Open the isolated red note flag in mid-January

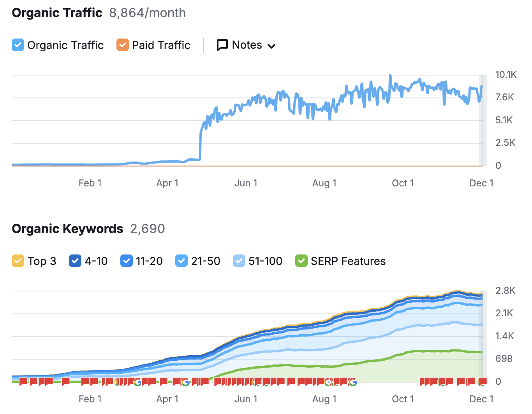(65, 381)
